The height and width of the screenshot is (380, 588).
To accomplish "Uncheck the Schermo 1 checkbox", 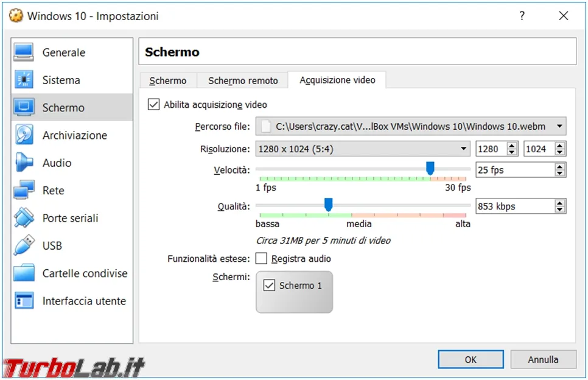I will 269,286.
